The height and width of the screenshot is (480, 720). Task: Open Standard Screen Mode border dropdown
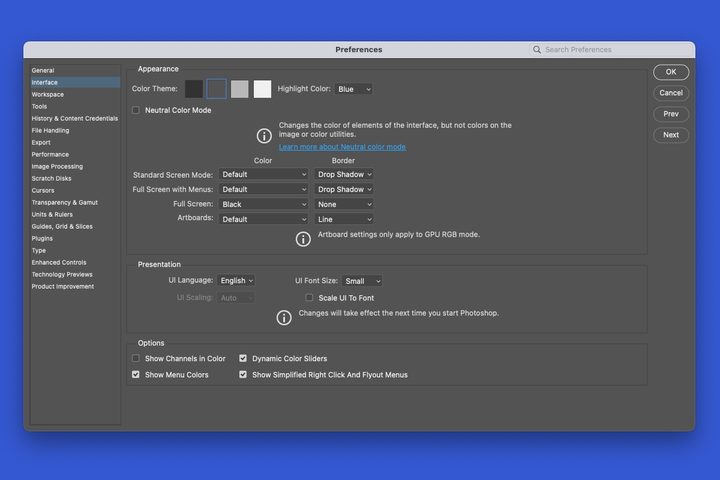tap(344, 175)
